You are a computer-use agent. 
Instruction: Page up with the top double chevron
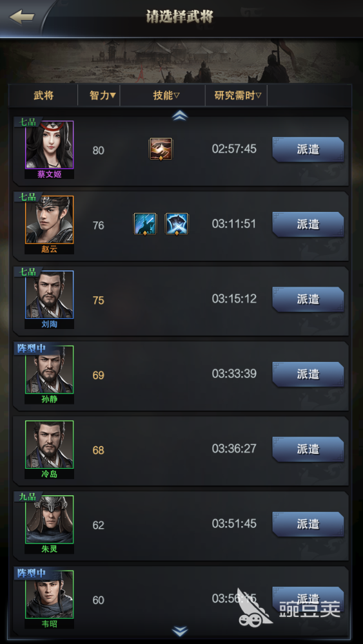point(180,116)
